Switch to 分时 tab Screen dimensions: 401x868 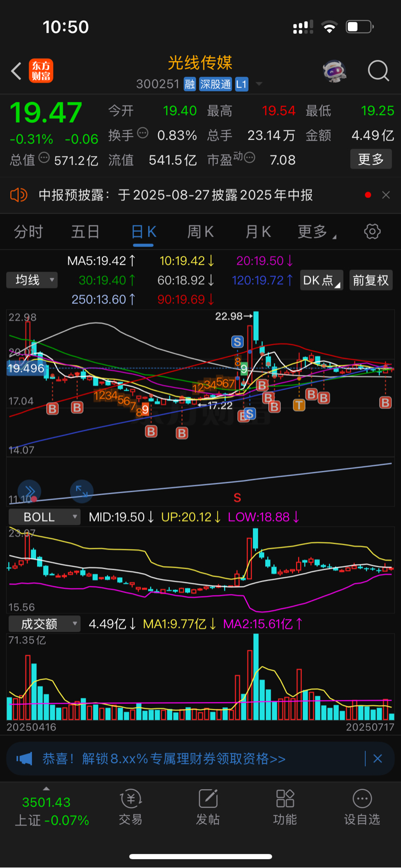(28, 232)
